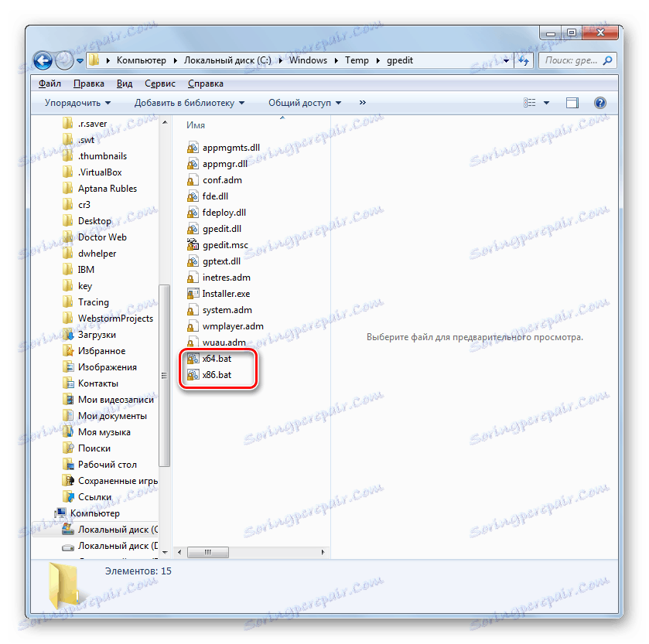Screen dimensions: 649x644
Task: Go back with the Back arrow button
Action: [43, 61]
